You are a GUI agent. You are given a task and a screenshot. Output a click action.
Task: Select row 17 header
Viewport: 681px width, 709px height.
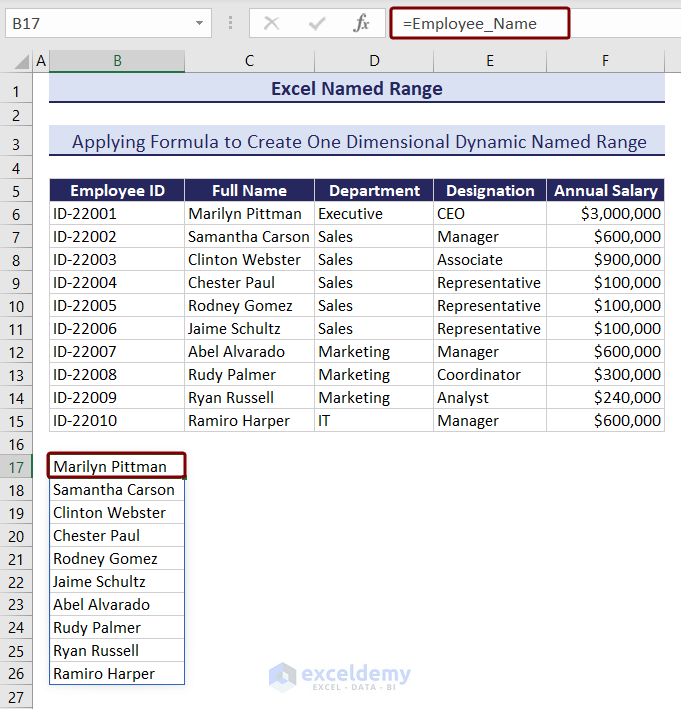(16, 467)
